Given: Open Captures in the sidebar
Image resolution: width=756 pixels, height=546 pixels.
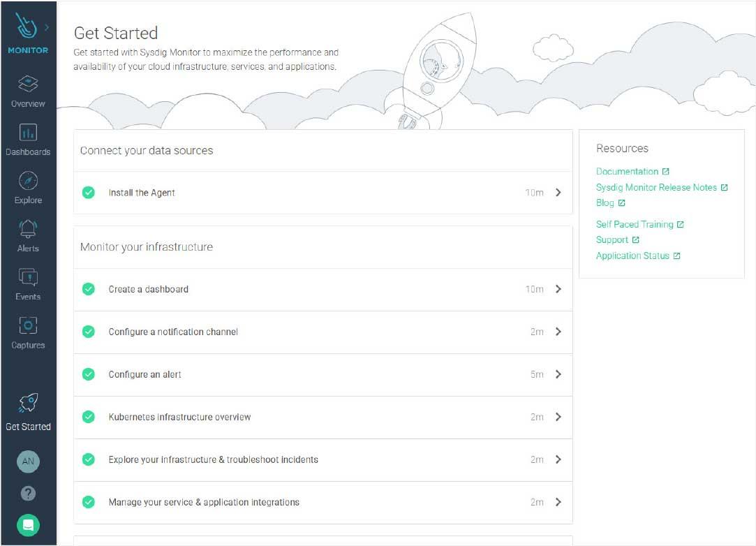Looking at the screenshot, I should (x=28, y=325).
